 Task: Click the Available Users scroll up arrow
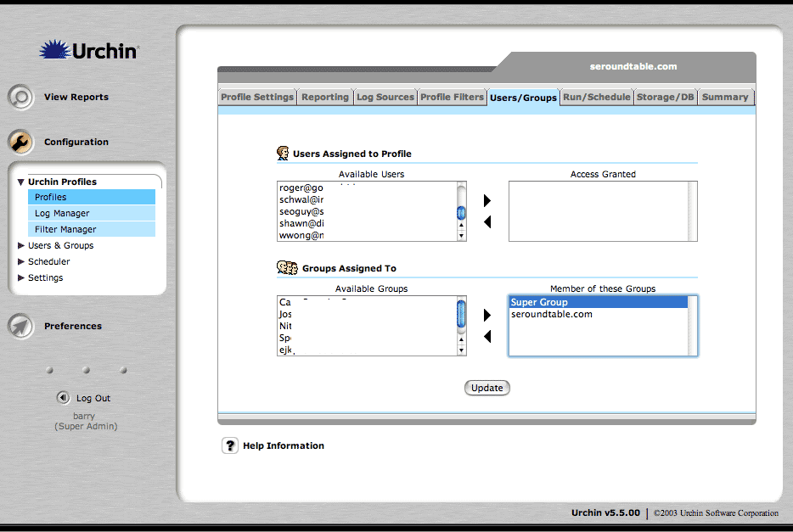(461, 226)
